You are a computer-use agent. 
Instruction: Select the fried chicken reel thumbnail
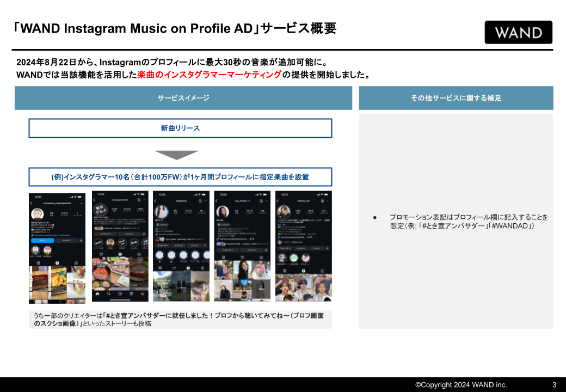click(59, 283)
